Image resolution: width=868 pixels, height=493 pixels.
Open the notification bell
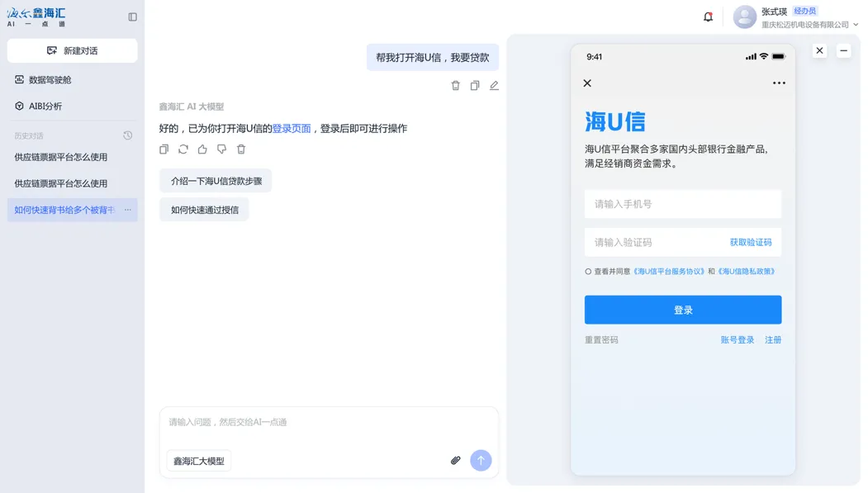point(708,17)
